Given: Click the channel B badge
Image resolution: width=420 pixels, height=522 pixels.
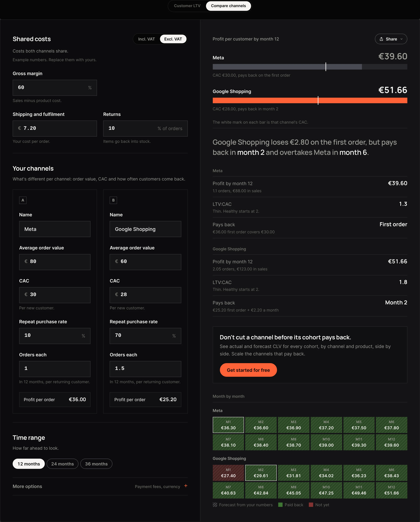Looking at the screenshot, I should (x=113, y=200).
